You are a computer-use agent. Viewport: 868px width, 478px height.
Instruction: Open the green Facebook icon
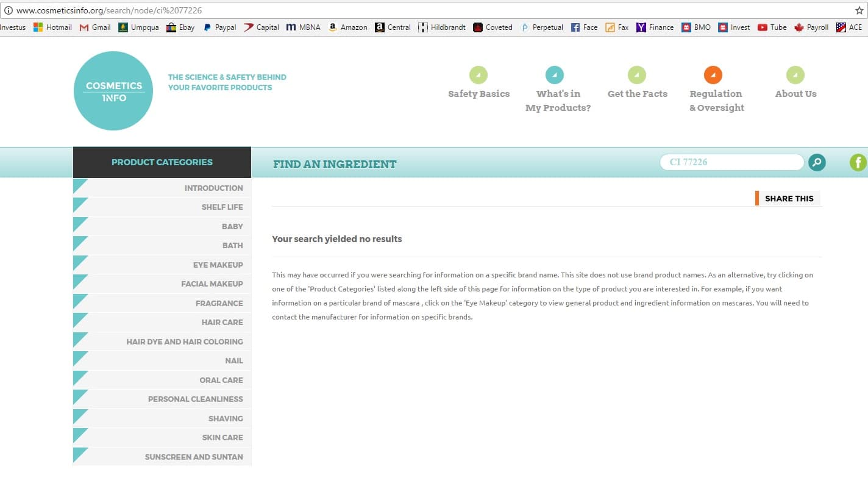click(x=858, y=162)
